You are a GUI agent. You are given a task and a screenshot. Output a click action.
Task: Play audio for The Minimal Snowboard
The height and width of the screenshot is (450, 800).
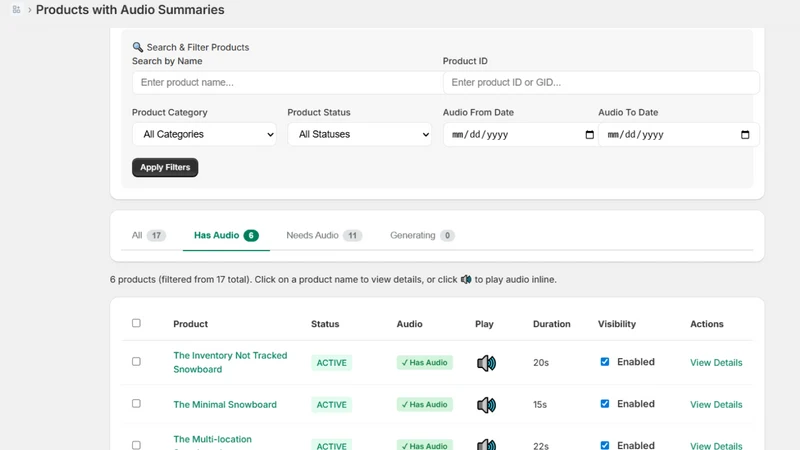[486, 405]
